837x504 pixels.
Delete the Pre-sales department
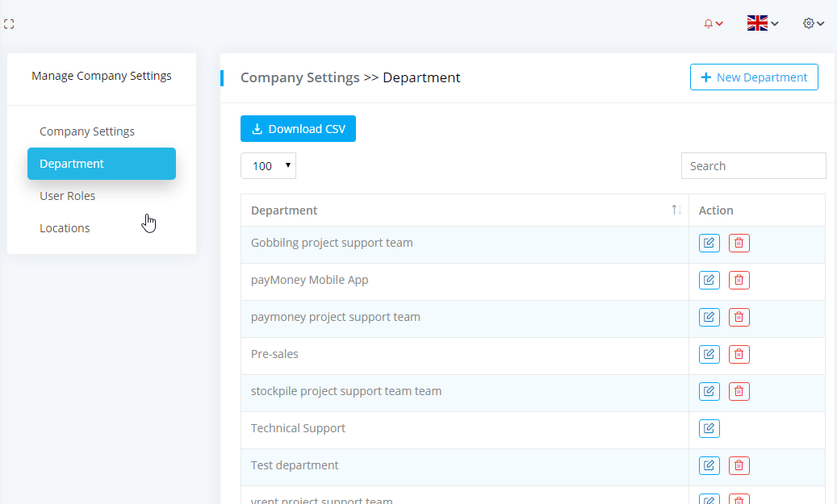click(739, 354)
